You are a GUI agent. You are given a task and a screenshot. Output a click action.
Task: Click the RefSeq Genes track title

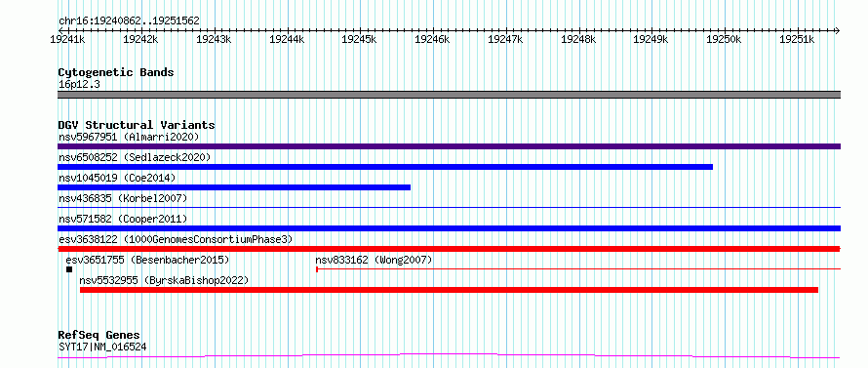click(x=99, y=336)
